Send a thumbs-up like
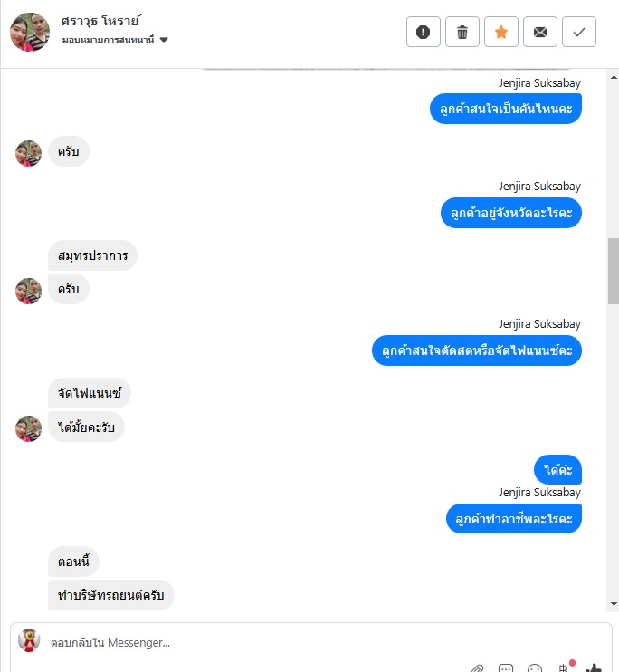The height and width of the screenshot is (672, 619). point(594,667)
